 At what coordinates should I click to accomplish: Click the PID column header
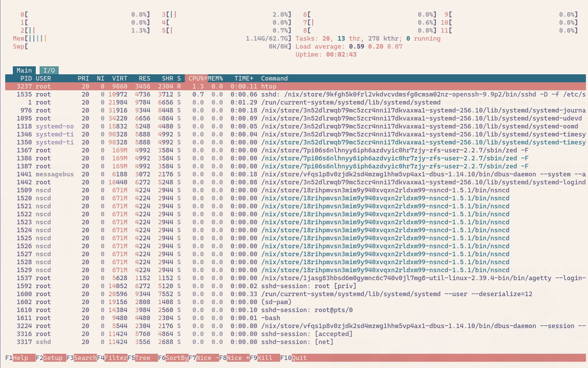(26, 78)
